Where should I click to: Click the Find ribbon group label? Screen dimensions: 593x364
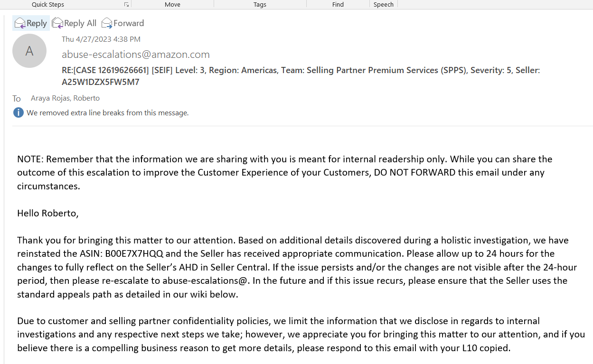(x=338, y=5)
